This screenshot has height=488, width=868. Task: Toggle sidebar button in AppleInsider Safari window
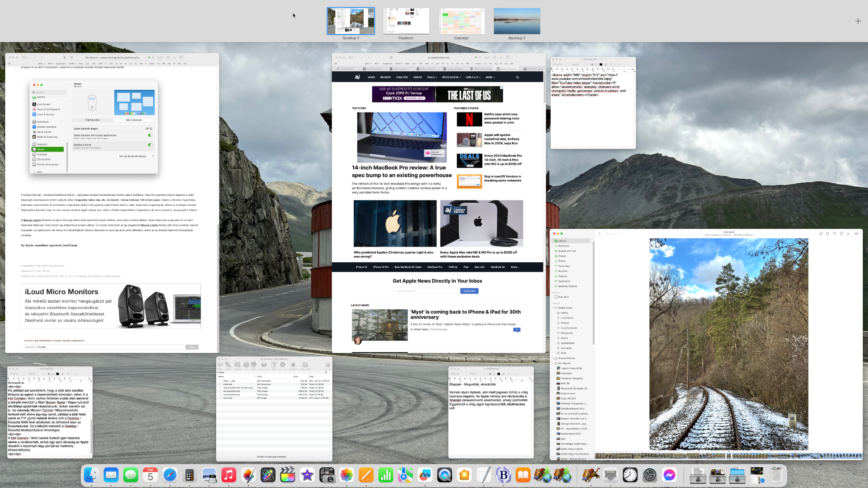coord(351,57)
